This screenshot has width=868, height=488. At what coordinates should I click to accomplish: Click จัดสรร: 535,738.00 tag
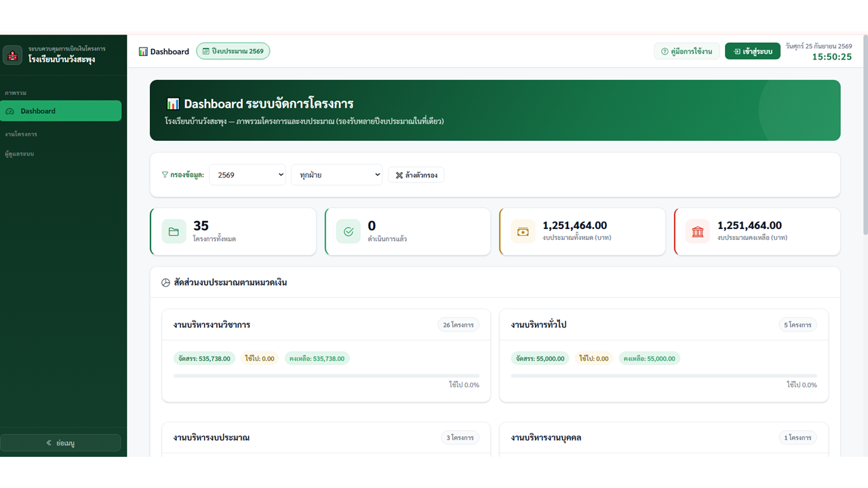204,359
